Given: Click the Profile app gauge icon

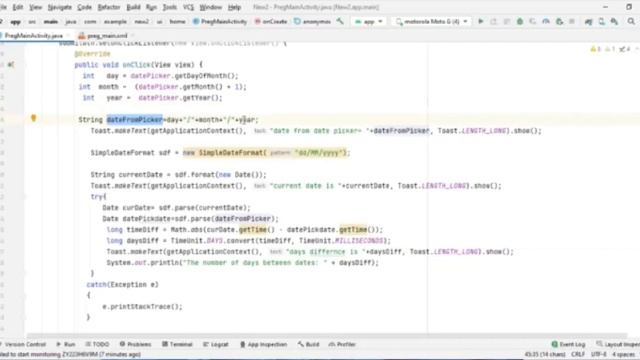Looking at the screenshot, I should pos(546,21).
